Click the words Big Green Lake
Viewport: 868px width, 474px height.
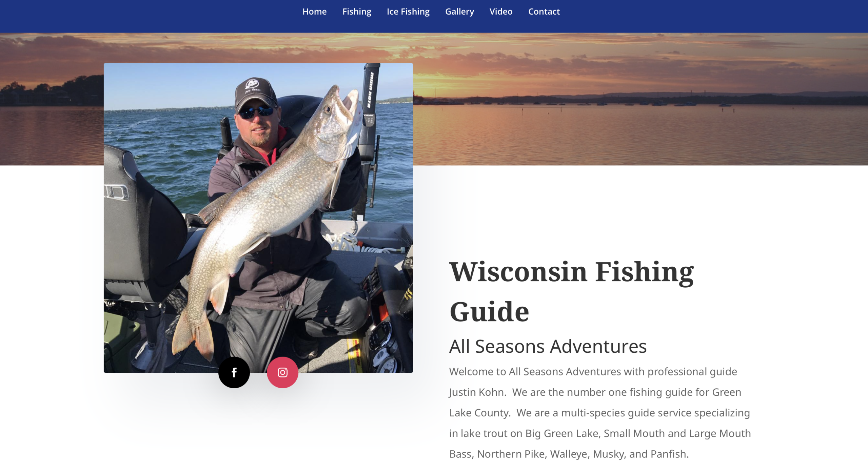pyautogui.click(x=563, y=433)
